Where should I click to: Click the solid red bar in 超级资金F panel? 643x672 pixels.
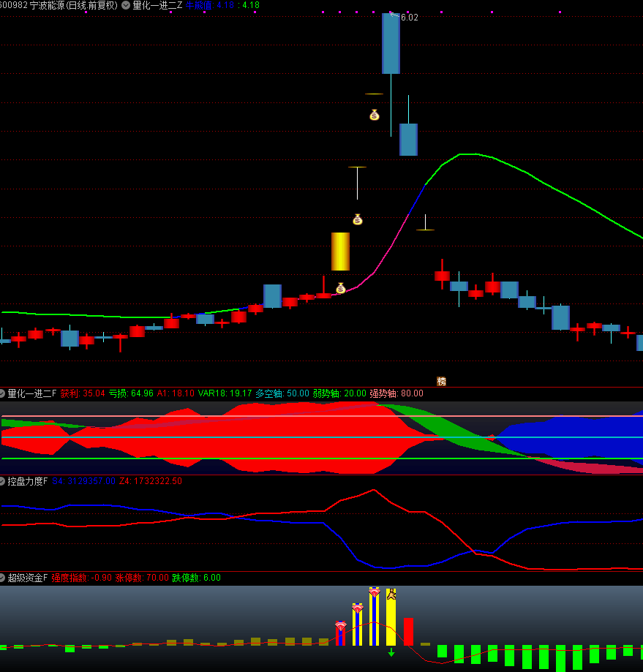408,632
